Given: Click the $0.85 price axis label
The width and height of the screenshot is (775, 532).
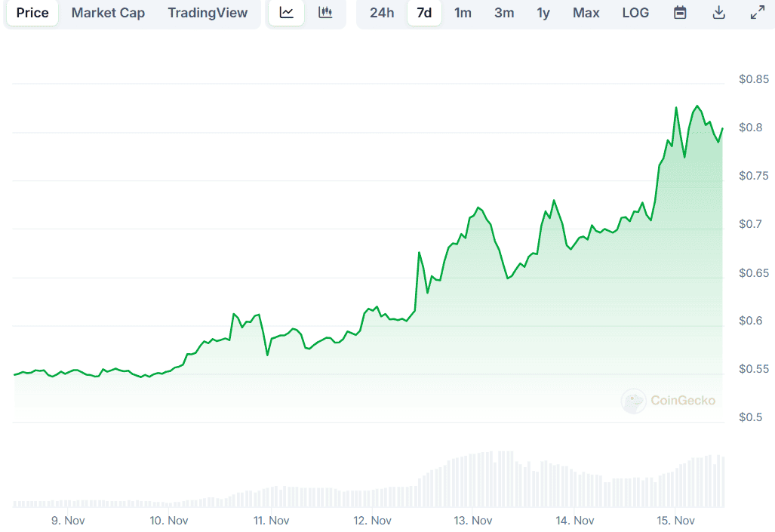Looking at the screenshot, I should [x=754, y=79].
